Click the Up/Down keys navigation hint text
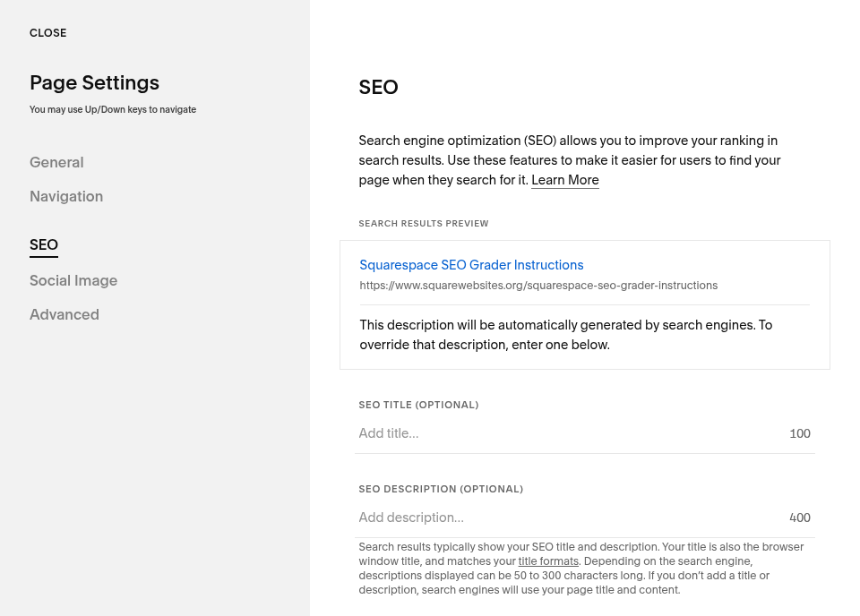This screenshot has width=860, height=616. point(113,109)
